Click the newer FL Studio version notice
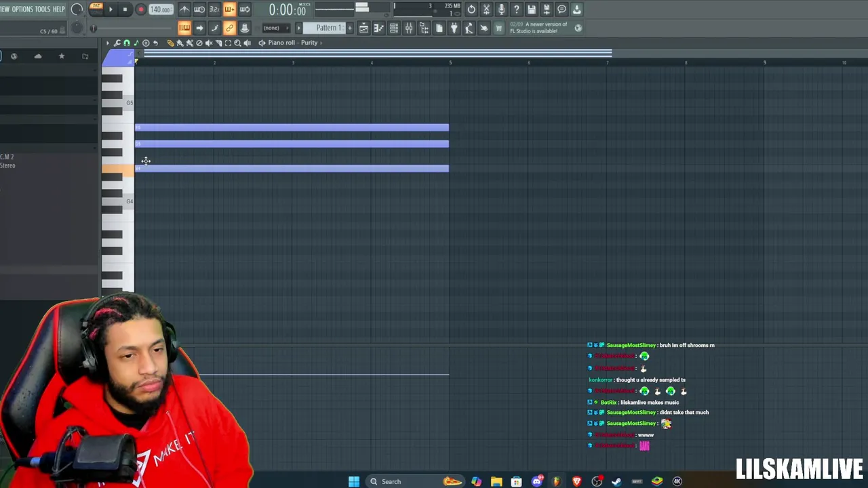Viewport: 868px width, 488px height. [539, 28]
